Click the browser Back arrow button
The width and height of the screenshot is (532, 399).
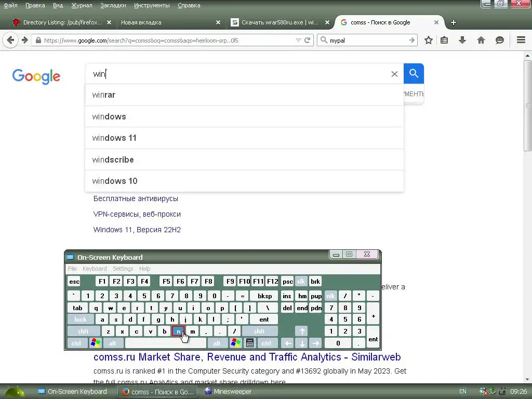click(10, 41)
